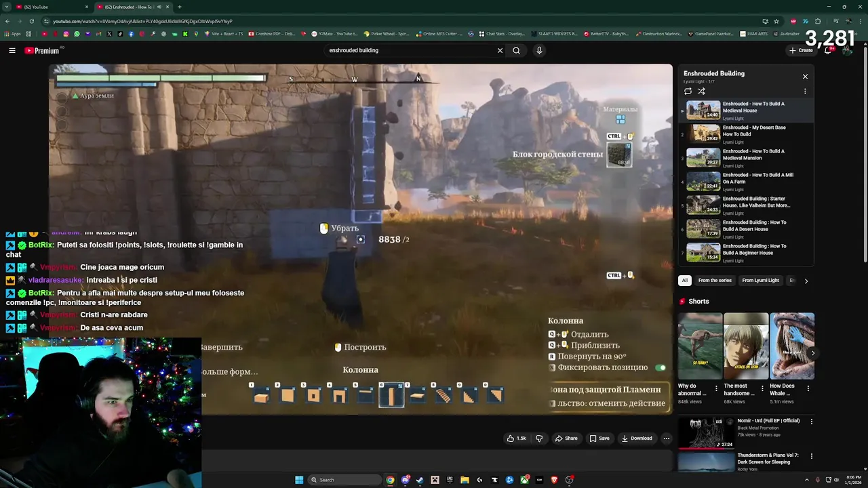Viewport: 868px width, 488px height.
Task: Open playlist options three-dot menu
Action: coord(805,91)
